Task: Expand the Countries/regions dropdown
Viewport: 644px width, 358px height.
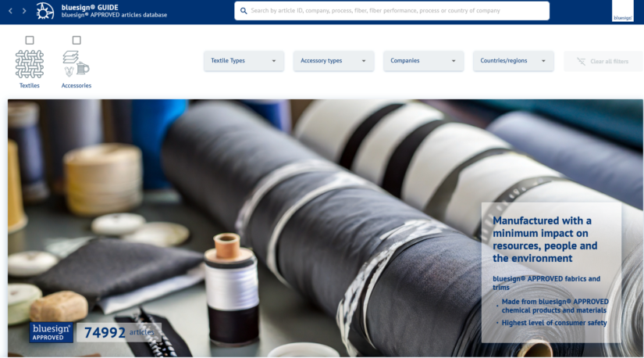Action: pyautogui.click(x=514, y=61)
